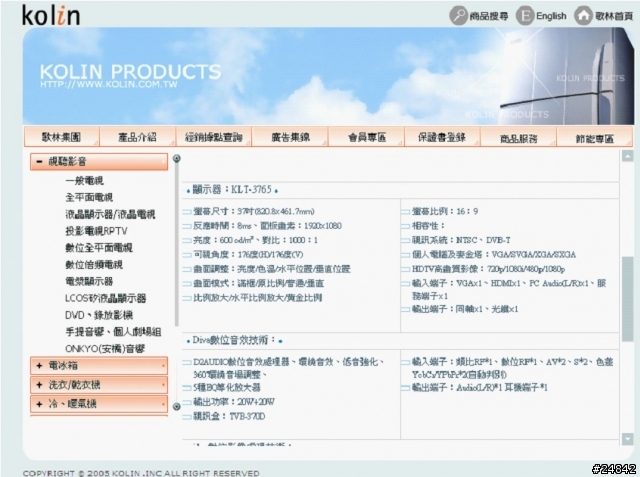
Task: Switch site to English
Action: pyautogui.click(x=551, y=16)
